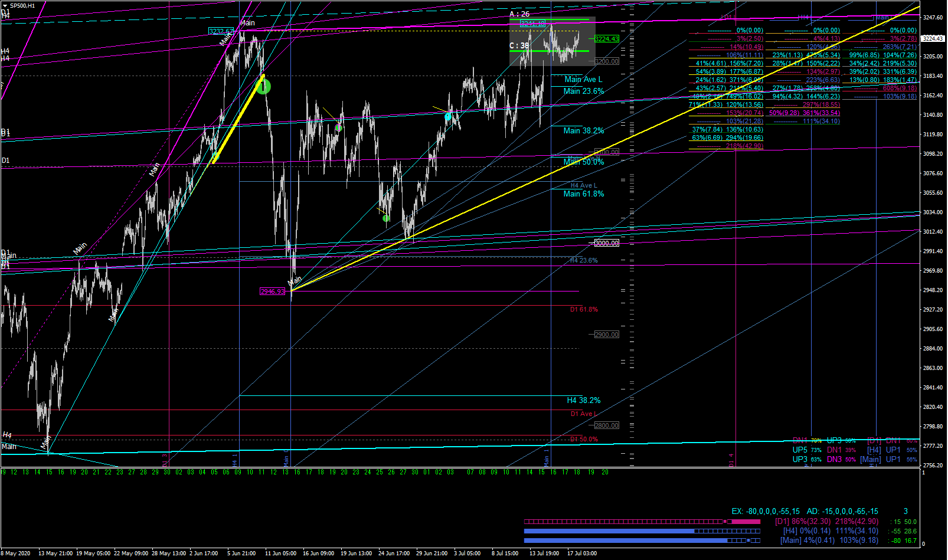The width and height of the screenshot is (948, 560).
Task: Click the 106%(11.11) table value
Action: click(x=744, y=55)
